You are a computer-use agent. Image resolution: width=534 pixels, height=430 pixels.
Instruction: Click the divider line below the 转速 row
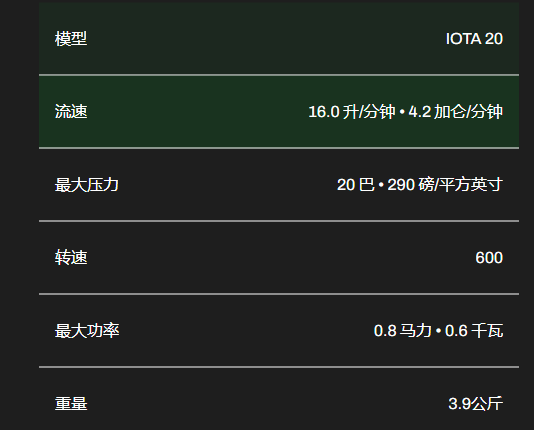[279, 294]
